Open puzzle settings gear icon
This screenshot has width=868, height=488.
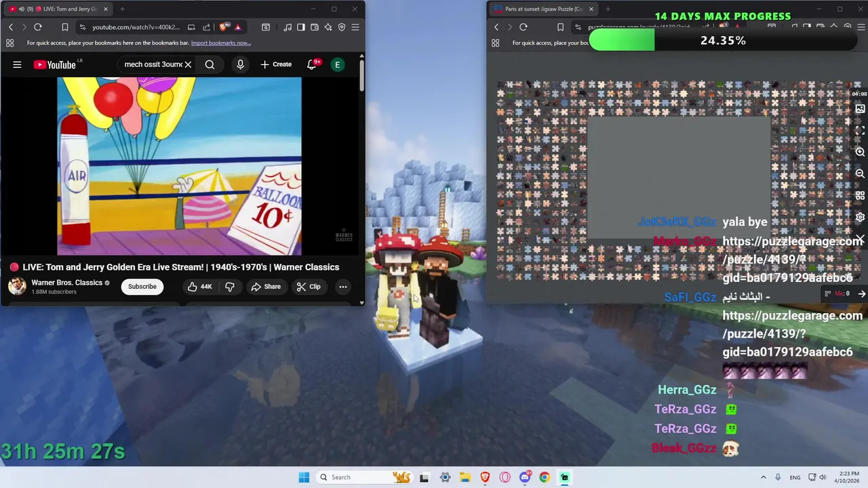tap(860, 217)
